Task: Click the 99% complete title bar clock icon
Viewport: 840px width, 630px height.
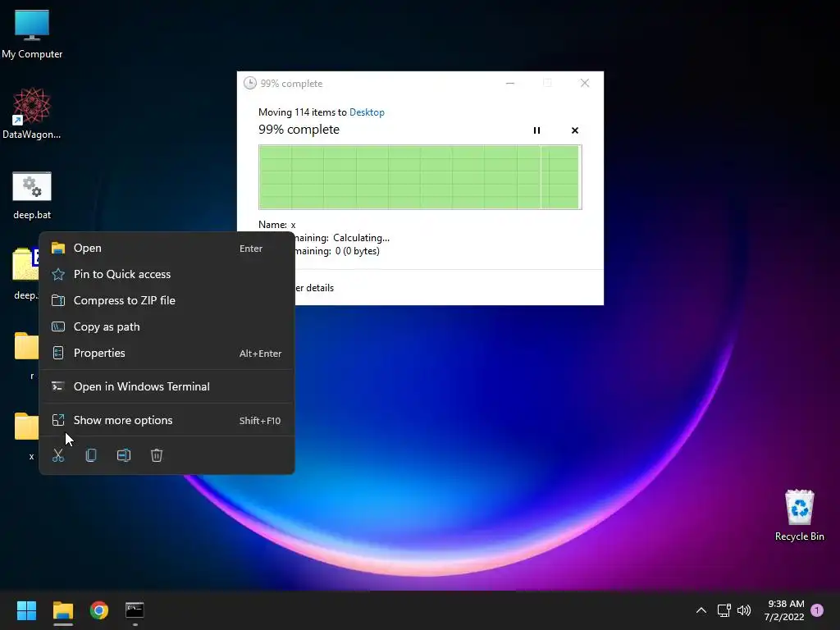Action: tap(249, 83)
